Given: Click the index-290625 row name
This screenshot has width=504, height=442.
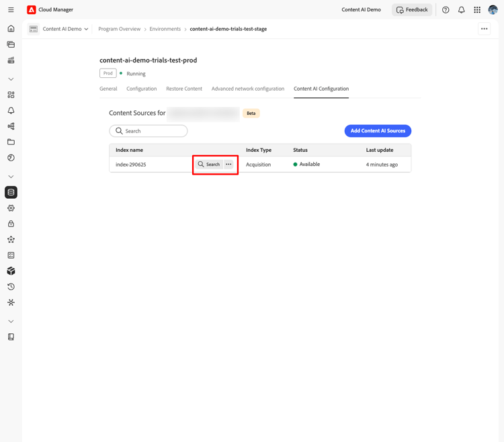Looking at the screenshot, I should 131,165.
